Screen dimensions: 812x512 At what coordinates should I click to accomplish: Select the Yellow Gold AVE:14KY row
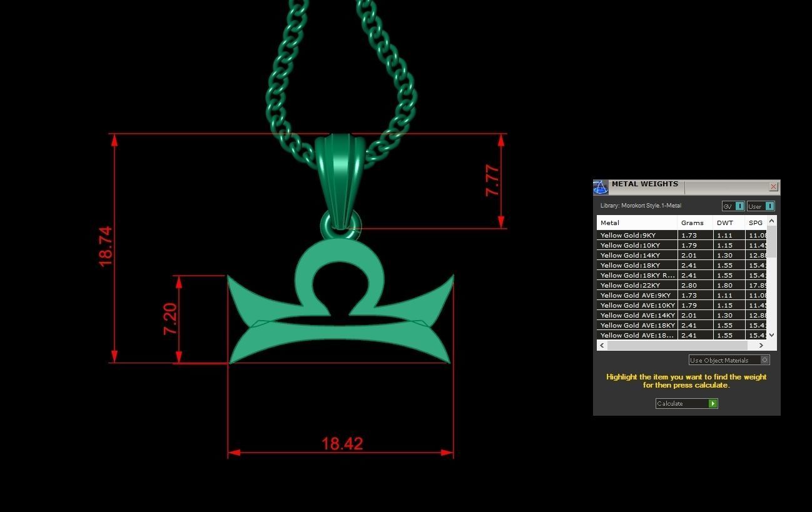coord(682,315)
